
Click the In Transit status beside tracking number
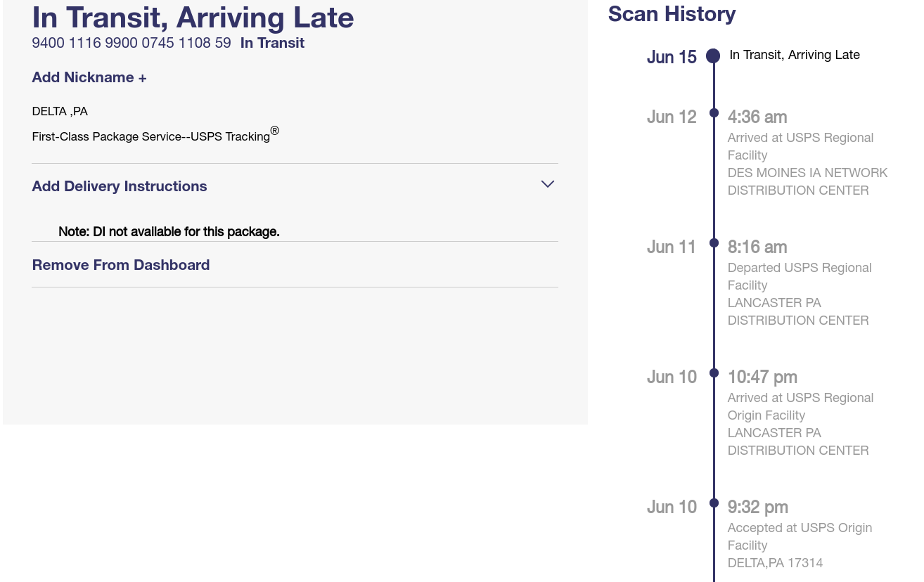pyautogui.click(x=272, y=43)
